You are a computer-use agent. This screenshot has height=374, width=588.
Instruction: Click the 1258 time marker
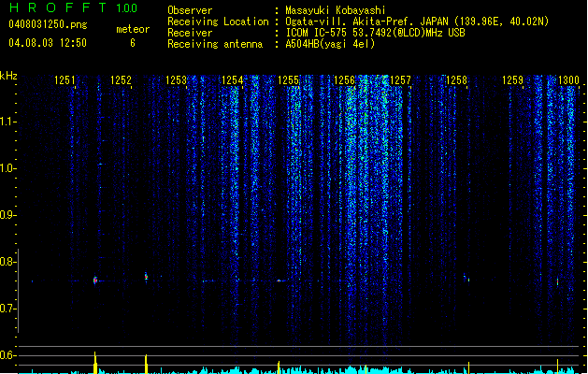tap(456, 79)
